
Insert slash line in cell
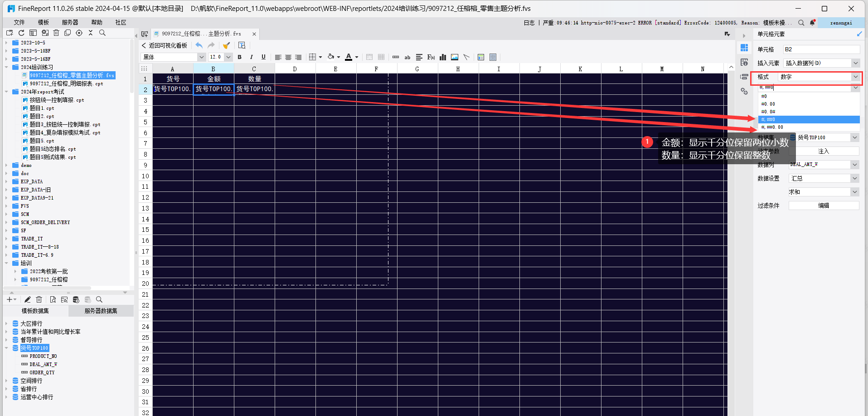click(466, 57)
